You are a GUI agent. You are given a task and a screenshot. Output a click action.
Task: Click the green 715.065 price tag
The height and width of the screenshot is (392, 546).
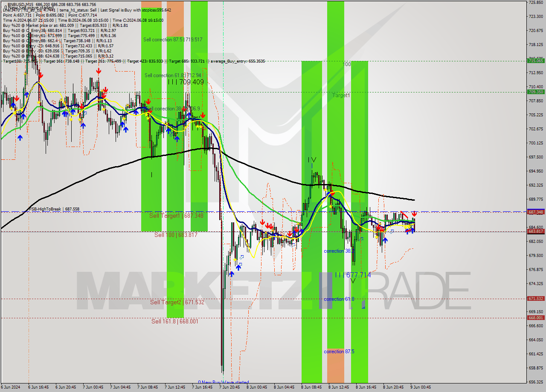536,61
